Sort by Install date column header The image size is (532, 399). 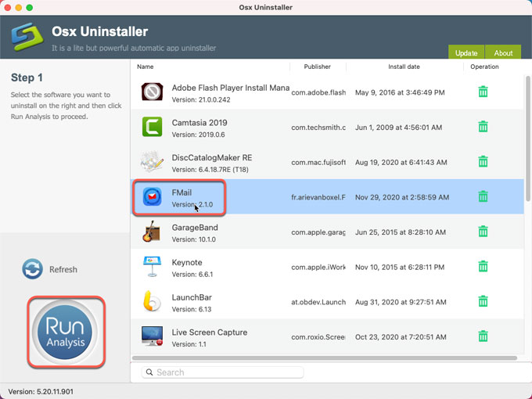[x=404, y=66]
